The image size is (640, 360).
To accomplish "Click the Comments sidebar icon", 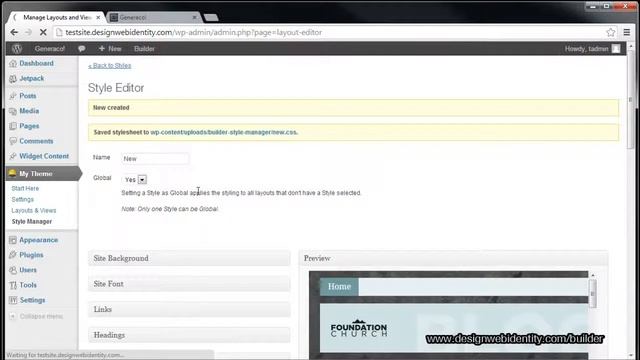I will (13, 141).
